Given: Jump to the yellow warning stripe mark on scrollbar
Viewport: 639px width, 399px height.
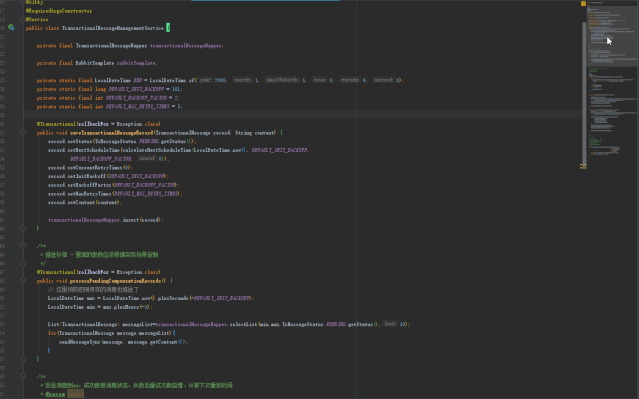Looking at the screenshot, I should [x=583, y=166].
